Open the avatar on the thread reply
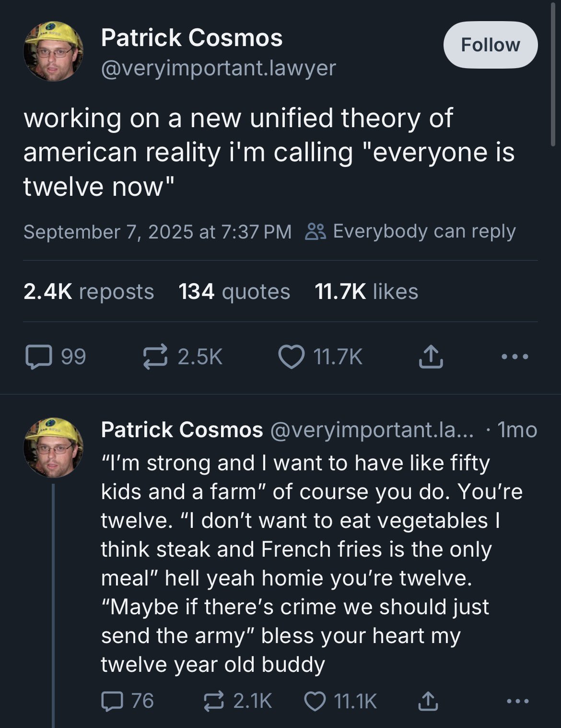This screenshot has height=728, width=561. [x=53, y=447]
